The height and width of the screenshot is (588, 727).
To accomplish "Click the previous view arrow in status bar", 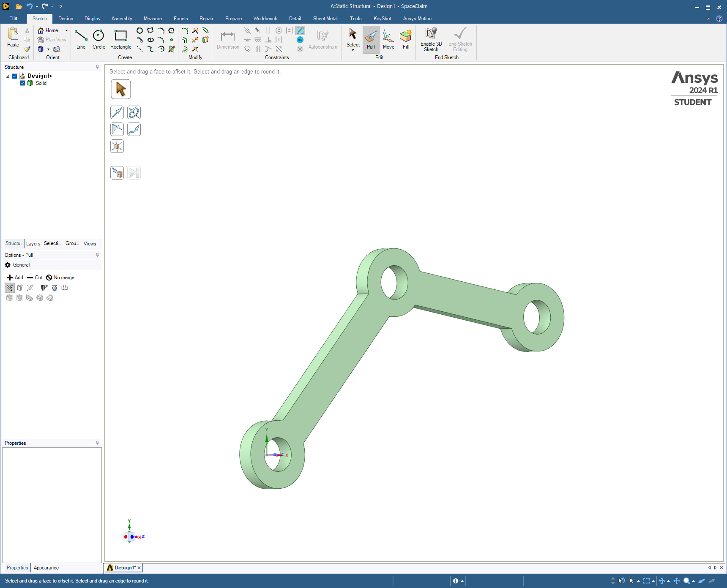I will coord(702,581).
